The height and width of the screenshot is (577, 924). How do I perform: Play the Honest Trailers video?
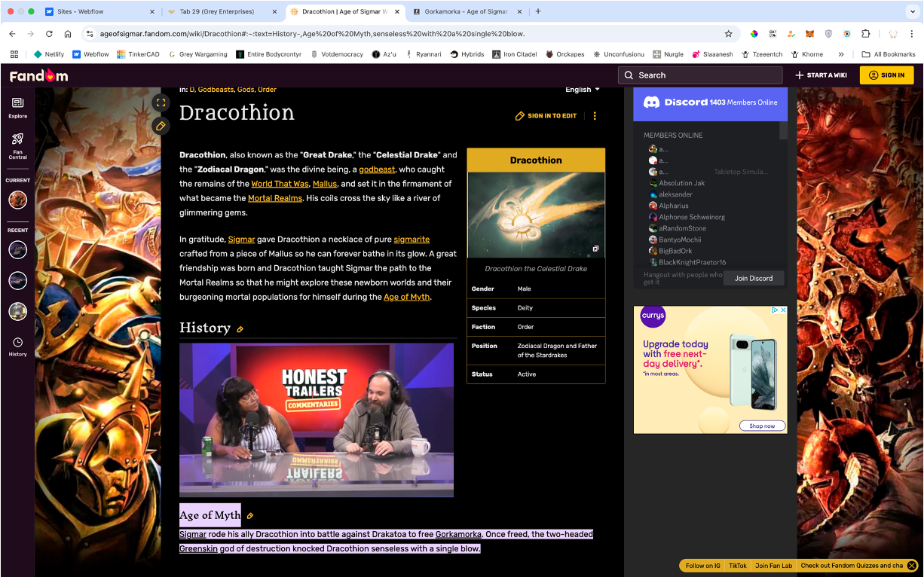tap(317, 420)
